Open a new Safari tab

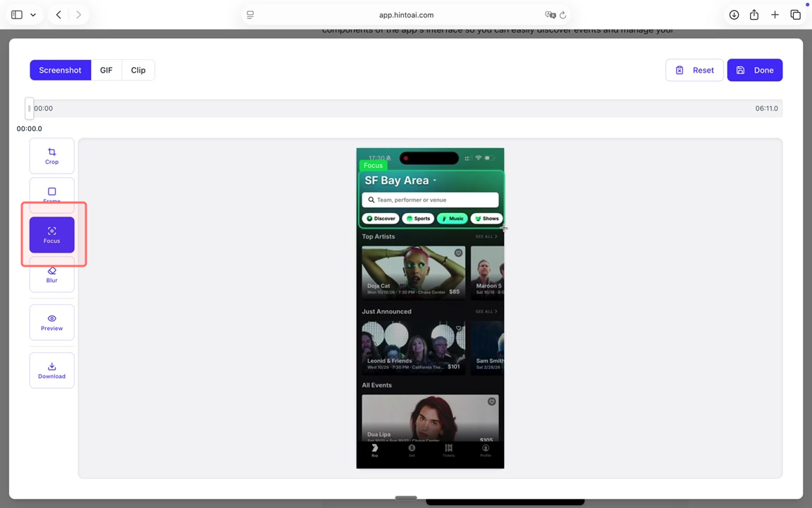[775, 15]
